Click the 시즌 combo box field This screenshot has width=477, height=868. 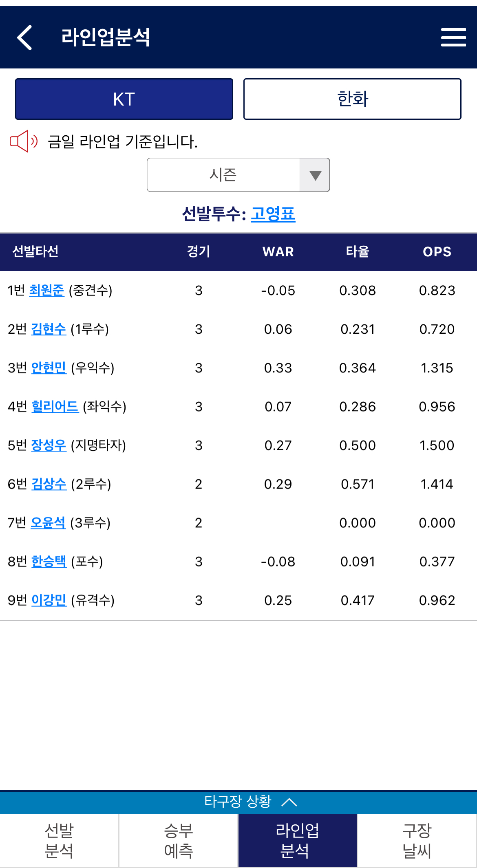click(x=238, y=175)
